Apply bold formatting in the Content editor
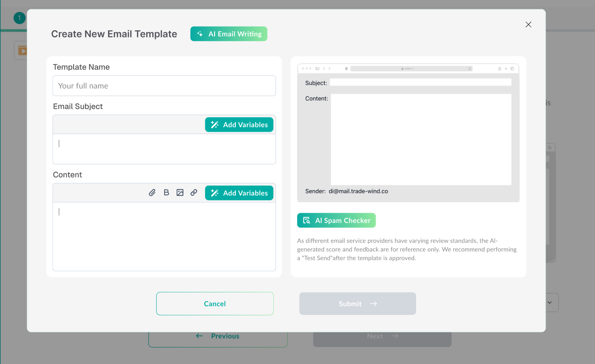Screen dimensions: 595x364 (166, 192)
